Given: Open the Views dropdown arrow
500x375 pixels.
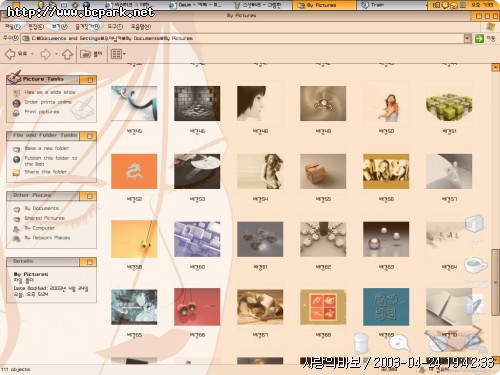Looking at the screenshot, I should point(124,54).
